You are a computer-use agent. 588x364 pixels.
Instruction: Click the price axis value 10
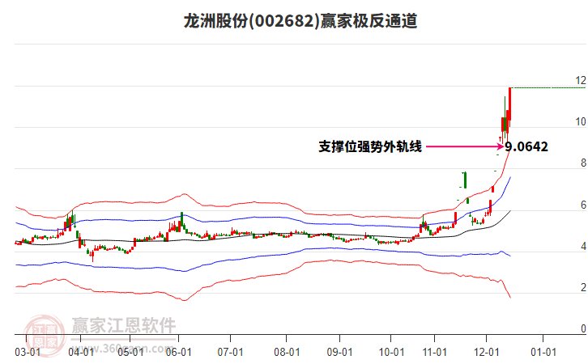tap(581, 121)
